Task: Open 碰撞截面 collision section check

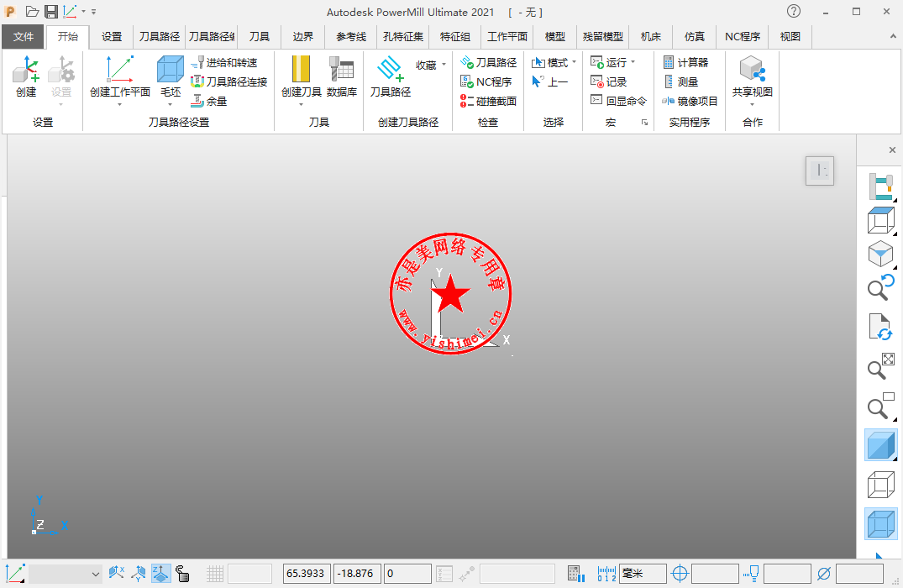Action: coord(488,101)
